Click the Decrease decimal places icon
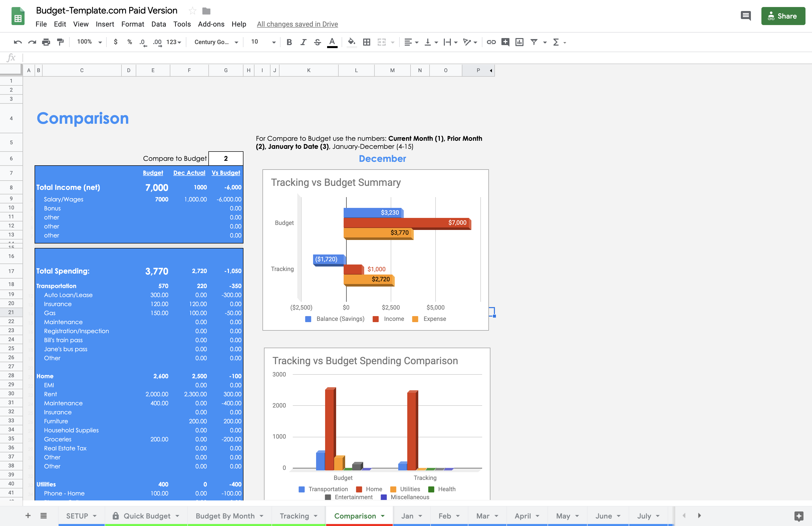 point(143,42)
